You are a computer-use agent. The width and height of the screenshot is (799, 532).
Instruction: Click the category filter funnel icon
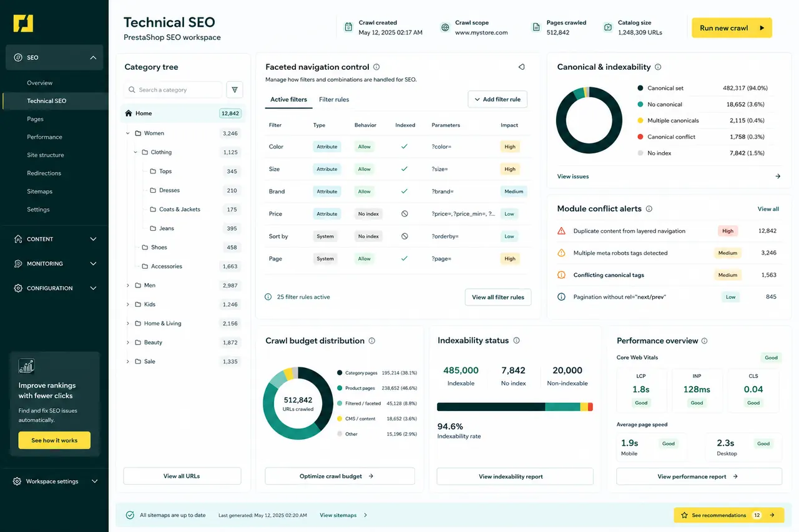coord(235,90)
